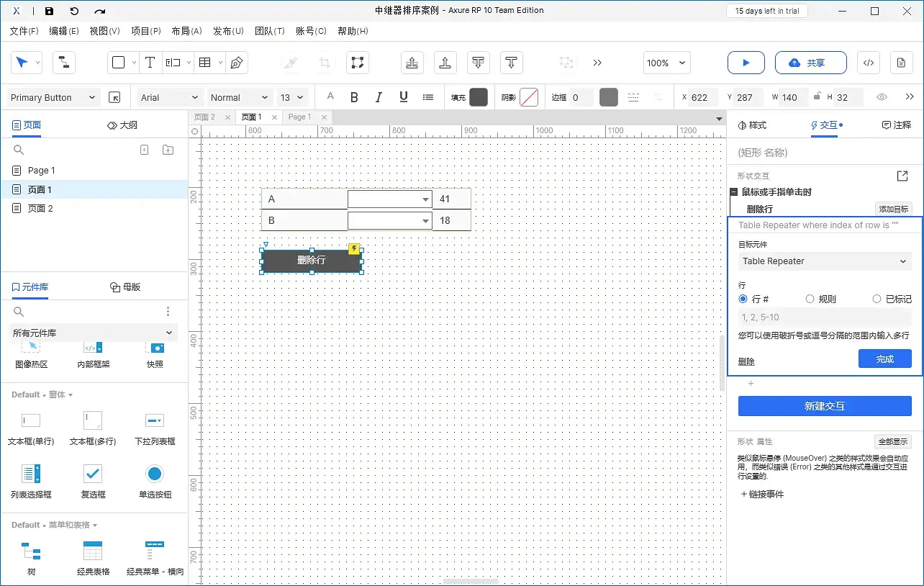Screen dimensions: 924x586
Task: Select the Text tool icon
Action: click(x=150, y=63)
